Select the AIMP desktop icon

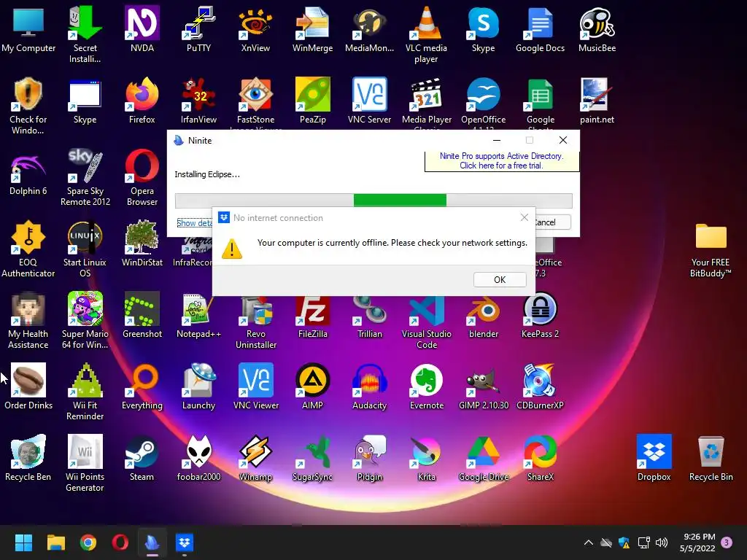312,386
